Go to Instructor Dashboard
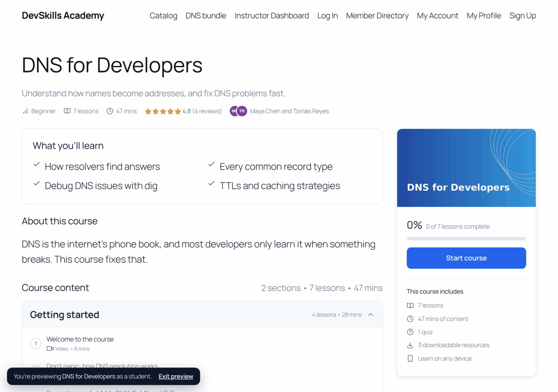Screen dimensions: 558x392 (x=272, y=16)
